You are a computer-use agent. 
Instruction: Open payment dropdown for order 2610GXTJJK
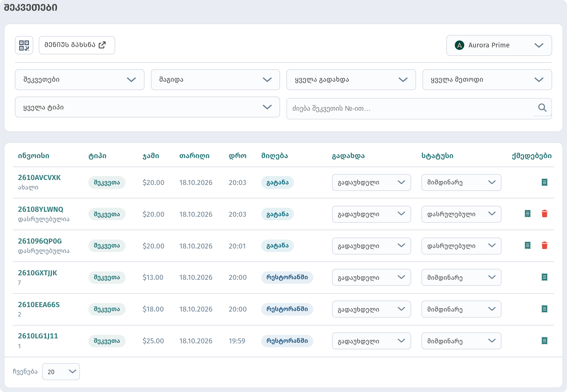point(371,277)
